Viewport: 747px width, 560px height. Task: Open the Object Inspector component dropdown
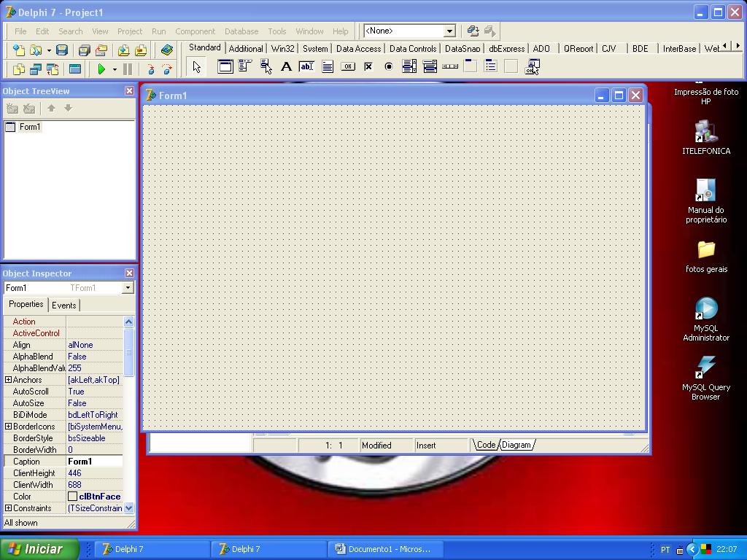tap(128, 288)
